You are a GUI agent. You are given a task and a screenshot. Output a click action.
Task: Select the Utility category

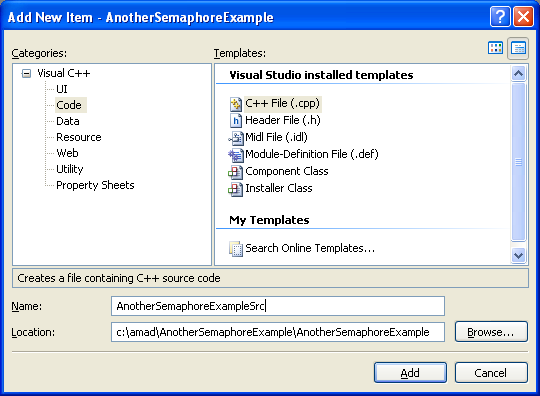[x=70, y=169]
